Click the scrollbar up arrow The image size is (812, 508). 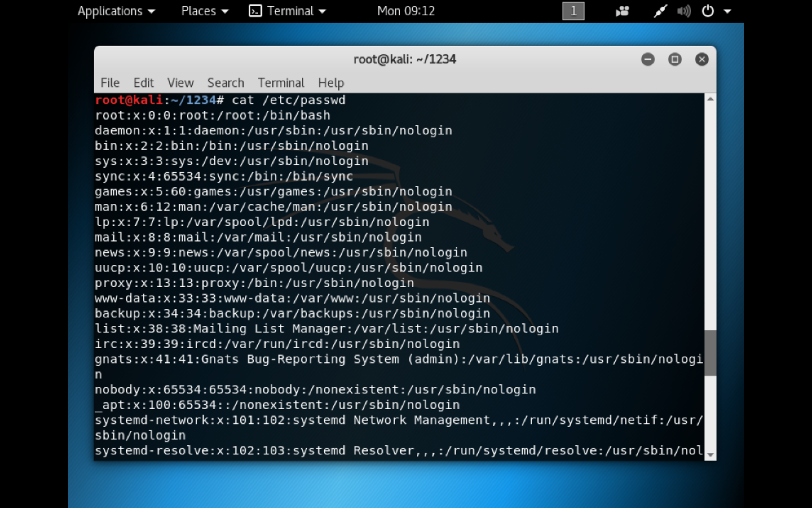point(710,99)
